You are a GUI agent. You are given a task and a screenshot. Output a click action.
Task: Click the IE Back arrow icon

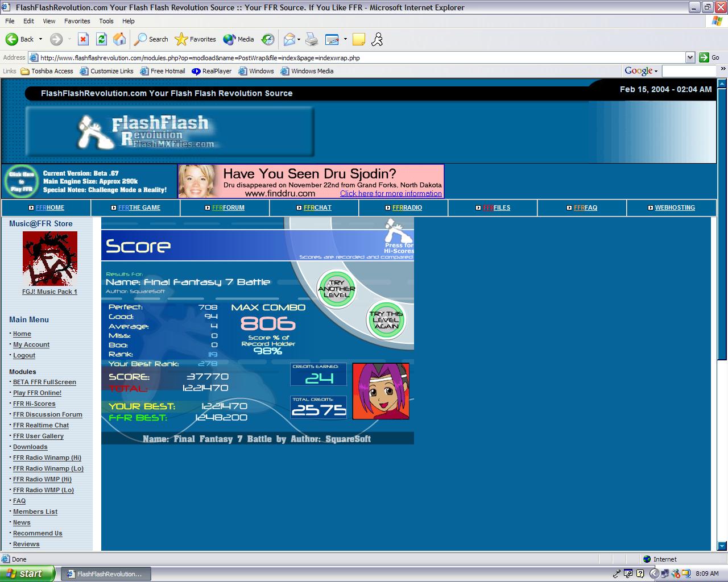[12, 39]
